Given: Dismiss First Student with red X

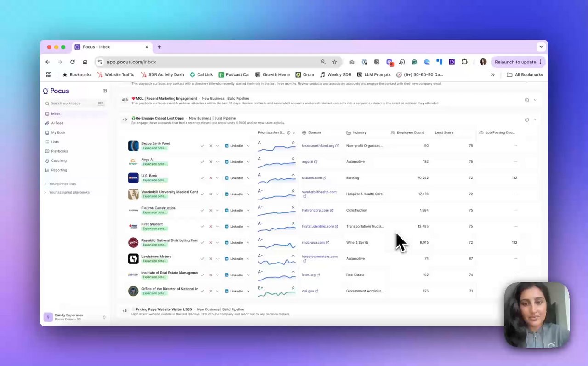Looking at the screenshot, I should [211, 226].
